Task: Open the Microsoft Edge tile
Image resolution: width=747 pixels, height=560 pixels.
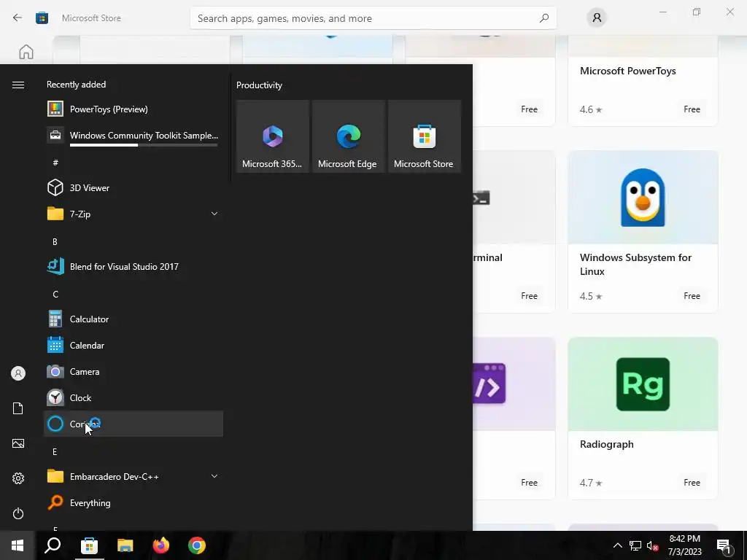Action: (348, 136)
